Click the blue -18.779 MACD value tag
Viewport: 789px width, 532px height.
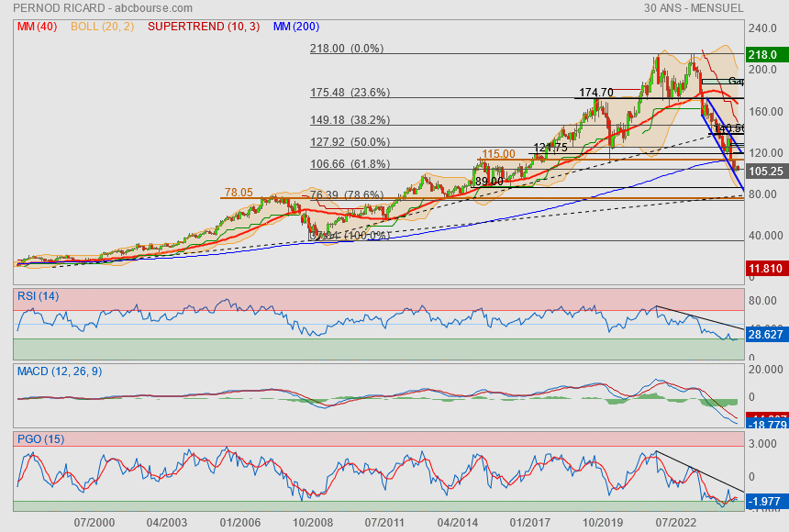point(766,425)
